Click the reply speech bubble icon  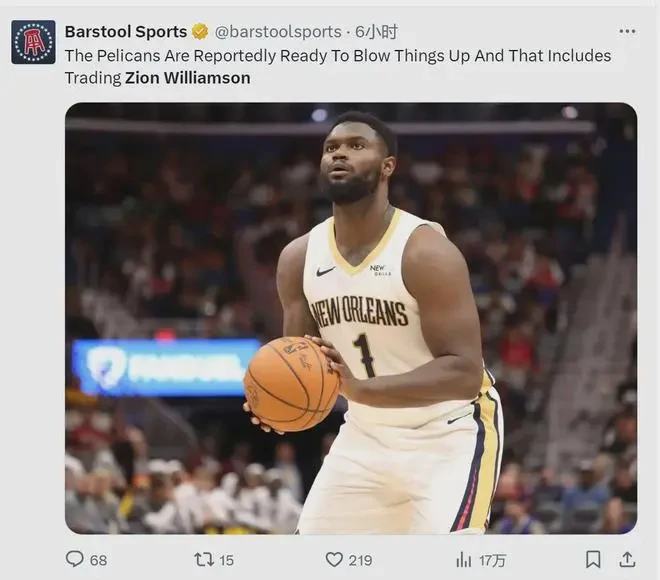(75, 559)
